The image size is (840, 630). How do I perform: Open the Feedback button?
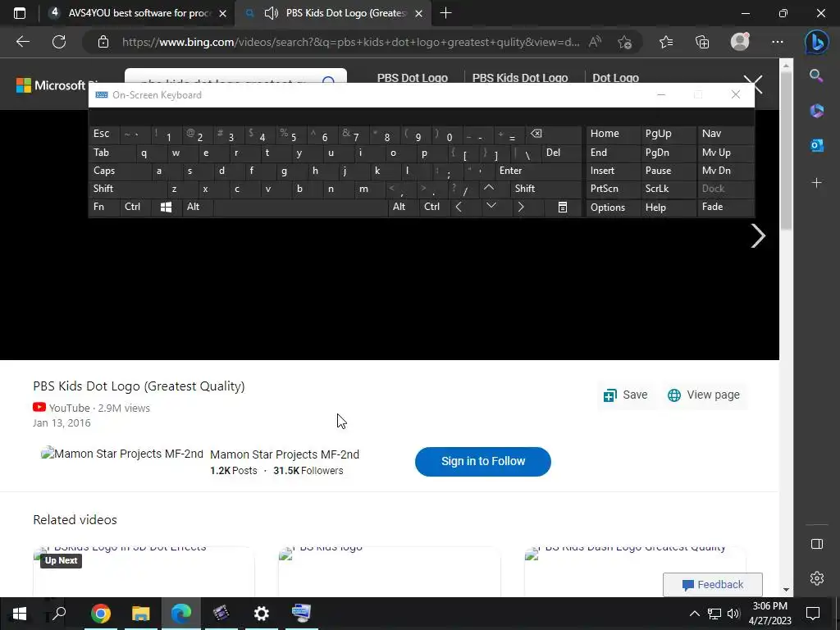tap(713, 584)
